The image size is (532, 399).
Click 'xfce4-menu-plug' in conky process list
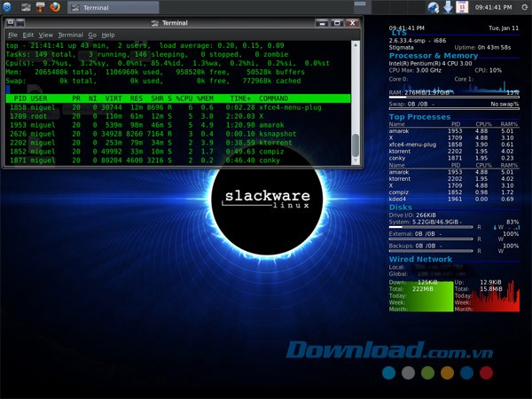[412, 145]
